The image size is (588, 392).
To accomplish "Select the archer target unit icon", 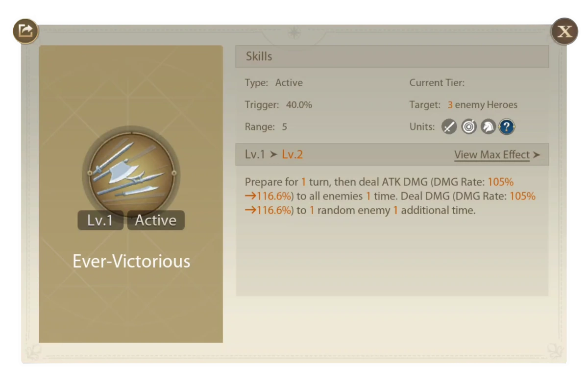I will pos(468,127).
